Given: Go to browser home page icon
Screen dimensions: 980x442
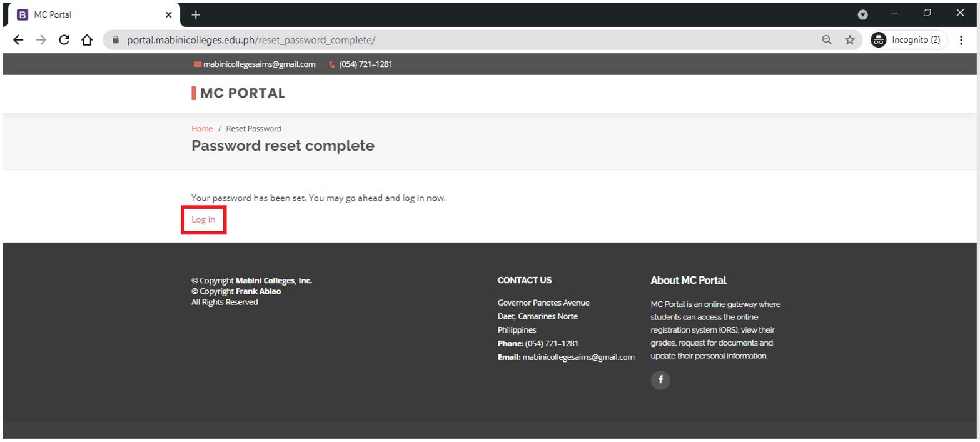Looking at the screenshot, I should 88,40.
